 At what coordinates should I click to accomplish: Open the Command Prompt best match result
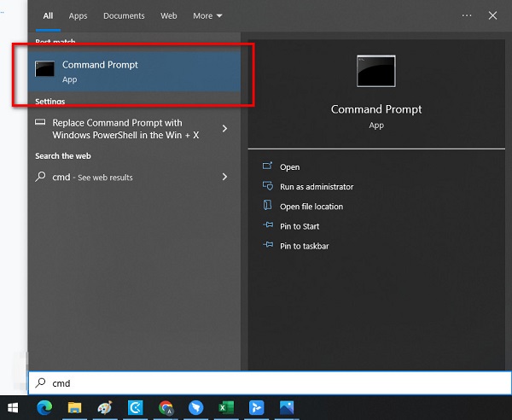(134, 72)
